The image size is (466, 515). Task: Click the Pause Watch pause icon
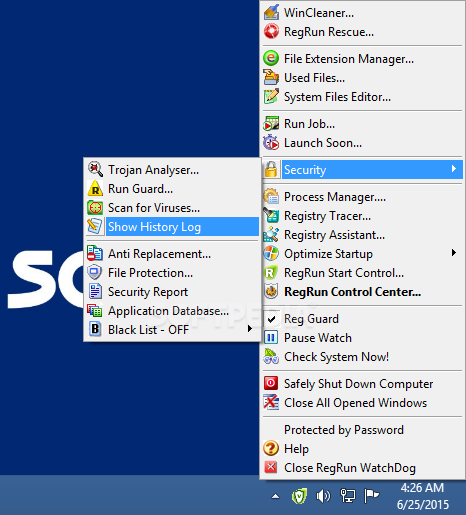[x=271, y=338]
